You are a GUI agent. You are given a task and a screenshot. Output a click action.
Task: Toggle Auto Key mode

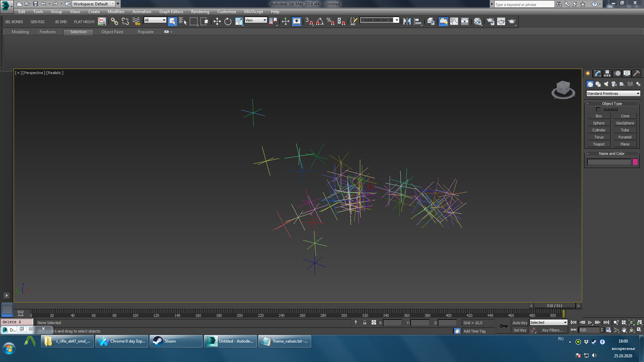coord(520,323)
